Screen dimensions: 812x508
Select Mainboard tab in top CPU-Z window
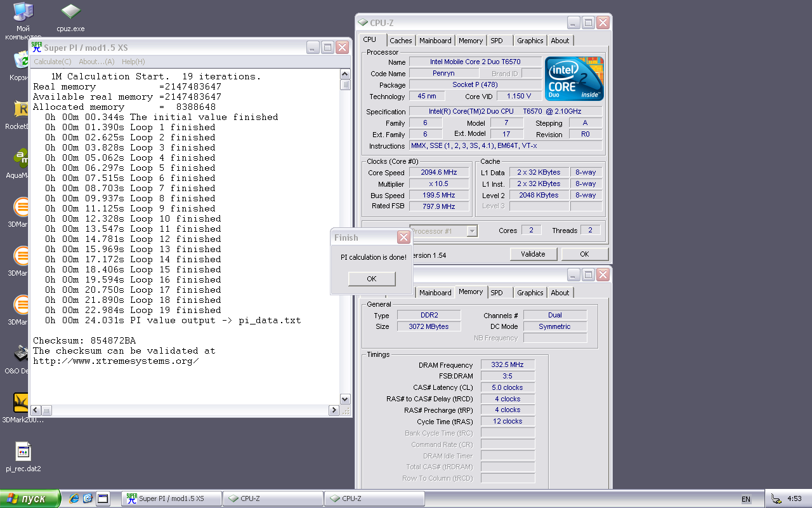point(435,41)
